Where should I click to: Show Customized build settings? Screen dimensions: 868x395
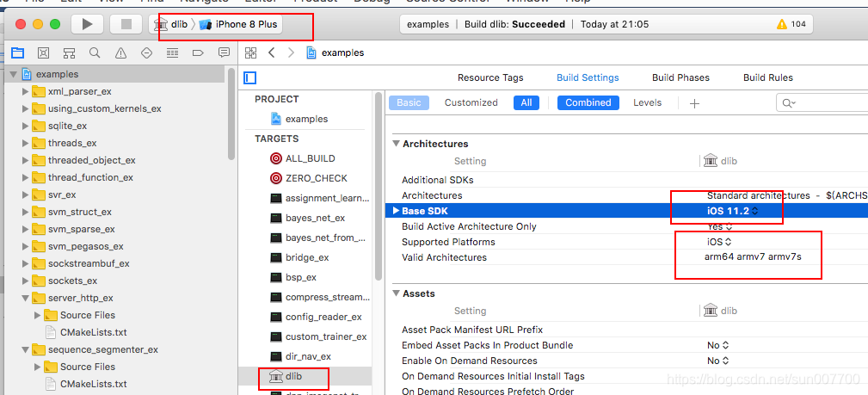tap(471, 102)
